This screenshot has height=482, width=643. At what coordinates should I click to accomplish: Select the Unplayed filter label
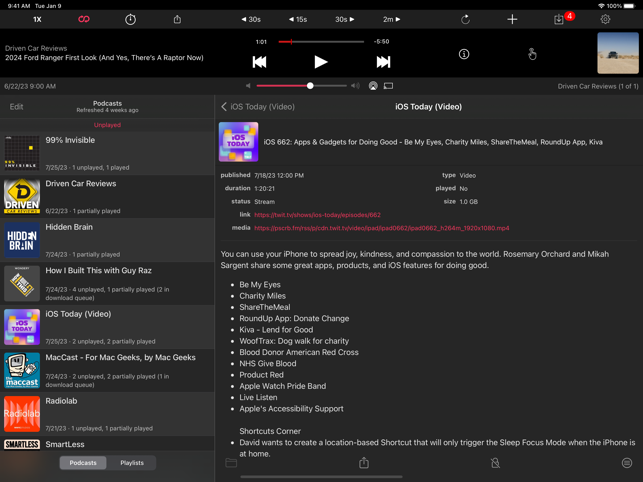(107, 125)
